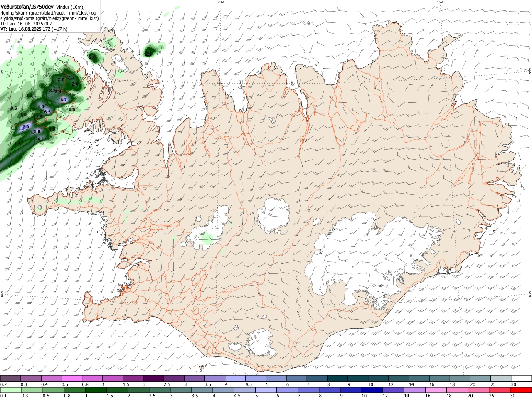Select the 5.6 precipitation value
The width and height of the screenshot is (532, 399).
(37, 132)
